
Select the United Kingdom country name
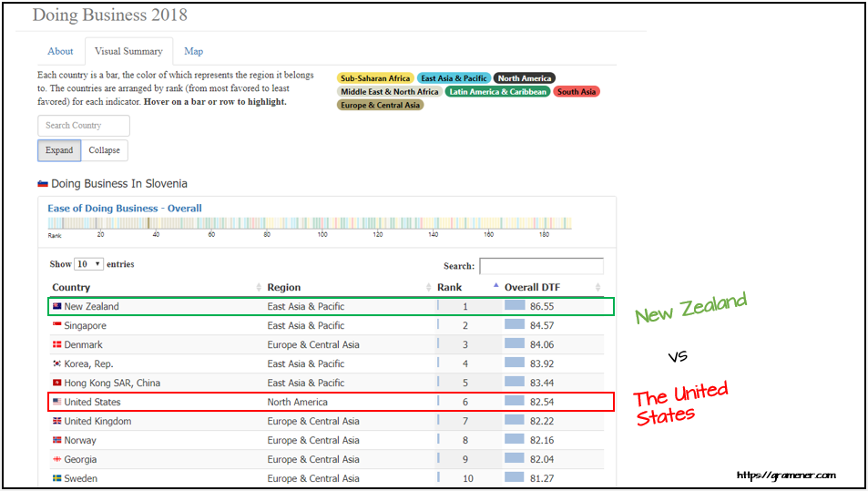point(97,421)
